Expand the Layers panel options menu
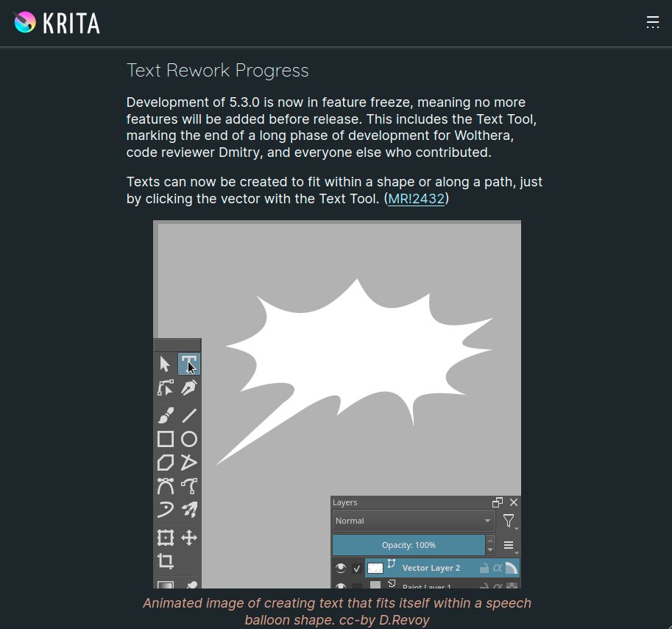This screenshot has width=672, height=629. (509, 546)
